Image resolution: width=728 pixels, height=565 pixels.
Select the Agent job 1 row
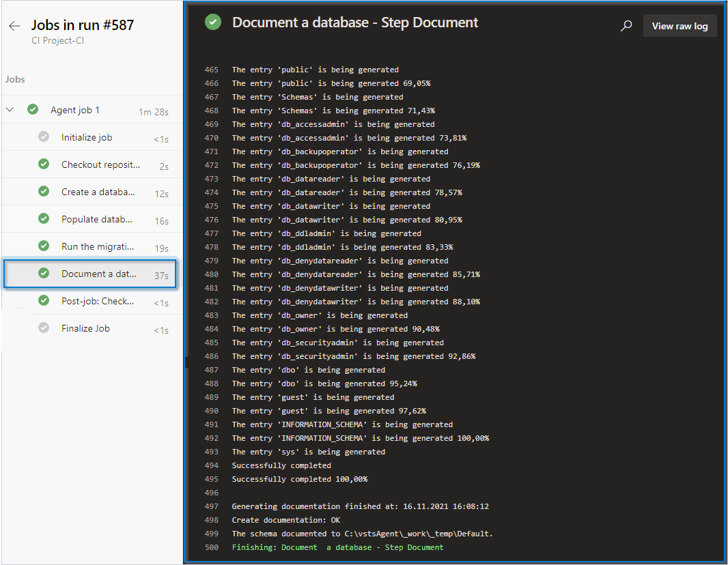(92, 110)
